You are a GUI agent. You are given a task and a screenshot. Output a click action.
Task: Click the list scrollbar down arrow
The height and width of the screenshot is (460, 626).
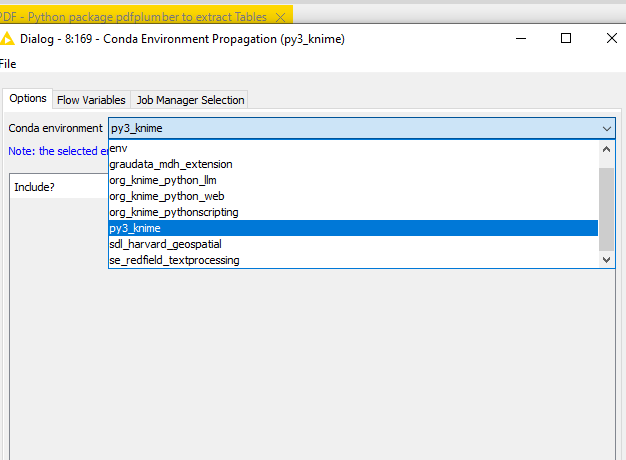pos(606,260)
